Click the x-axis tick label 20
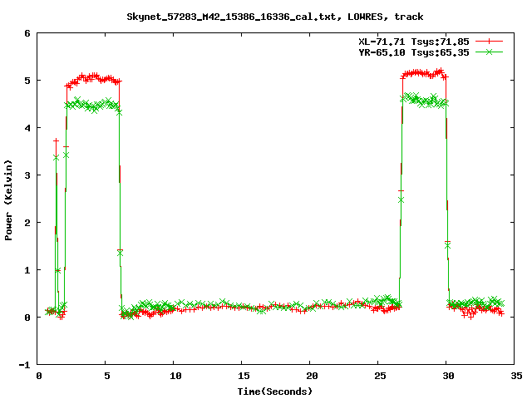The height and width of the screenshot is (399, 532). tap(313, 376)
